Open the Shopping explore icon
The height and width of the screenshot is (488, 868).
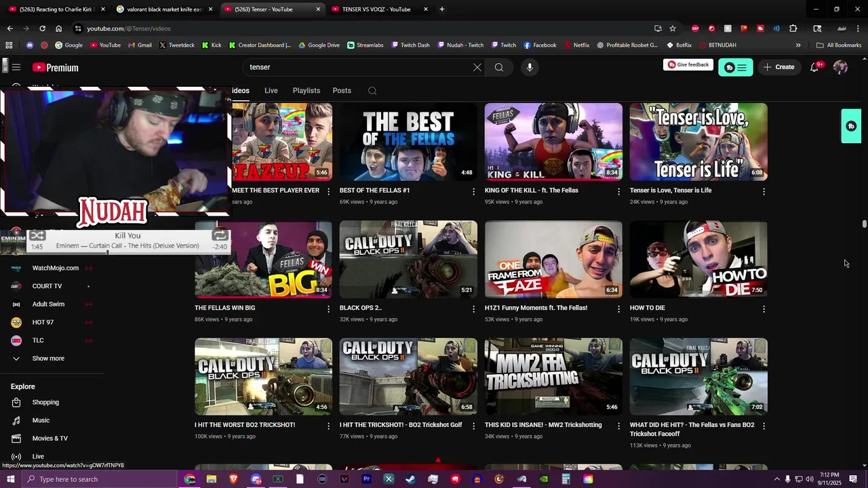16,403
